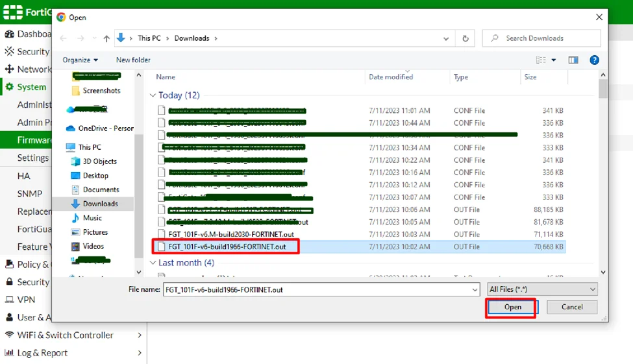Click the Cancel button
The height and width of the screenshot is (364, 633).
[x=571, y=307]
